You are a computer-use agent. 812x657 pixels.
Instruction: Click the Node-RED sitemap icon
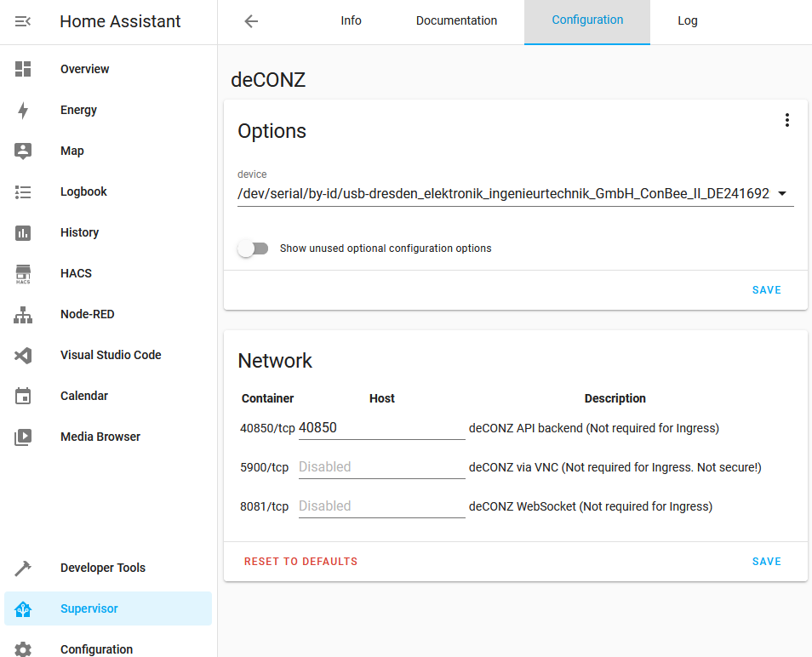tap(23, 314)
